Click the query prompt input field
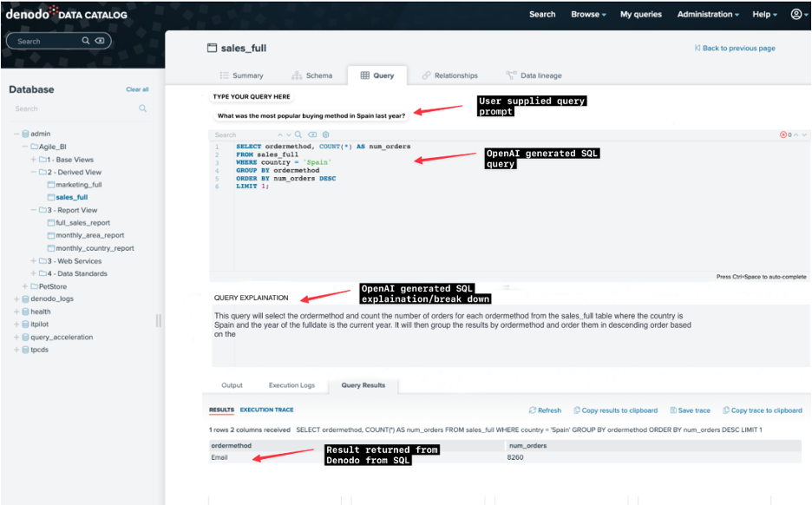 tap(311, 115)
